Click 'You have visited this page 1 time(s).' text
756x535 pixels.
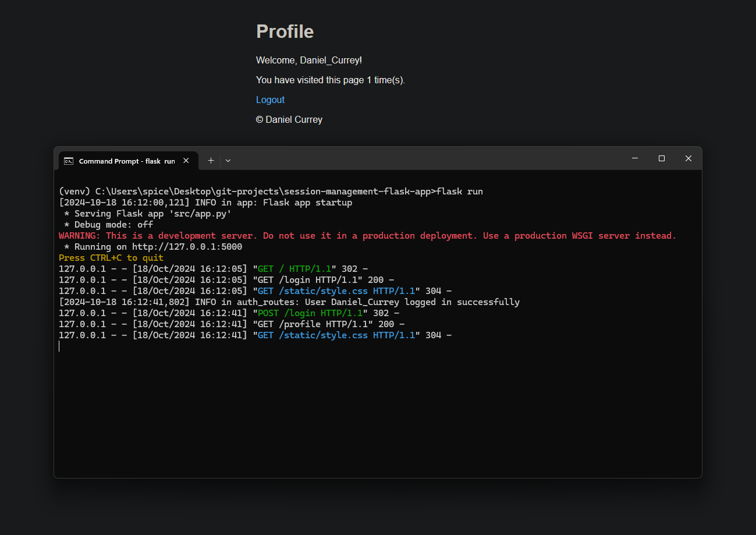(x=331, y=80)
